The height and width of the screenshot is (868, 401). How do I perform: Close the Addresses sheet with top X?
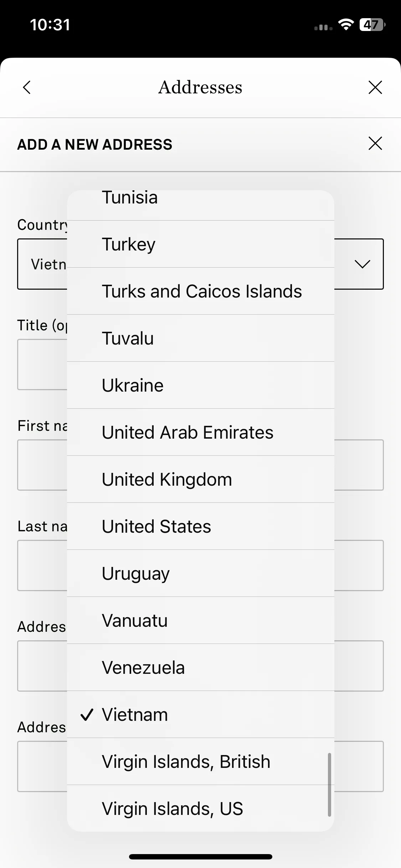coord(375,87)
